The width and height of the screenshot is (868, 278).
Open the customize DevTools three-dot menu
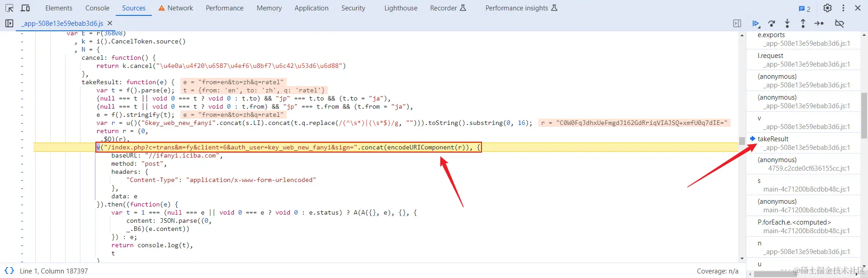tap(843, 8)
